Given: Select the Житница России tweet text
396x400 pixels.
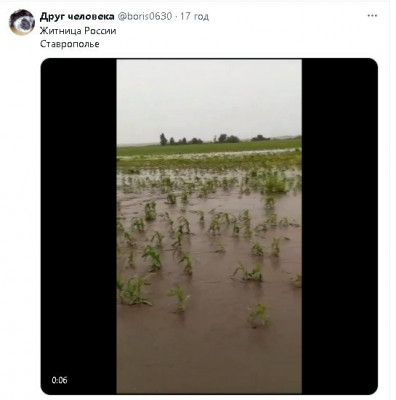Looking at the screenshot, I should pos(78,31).
